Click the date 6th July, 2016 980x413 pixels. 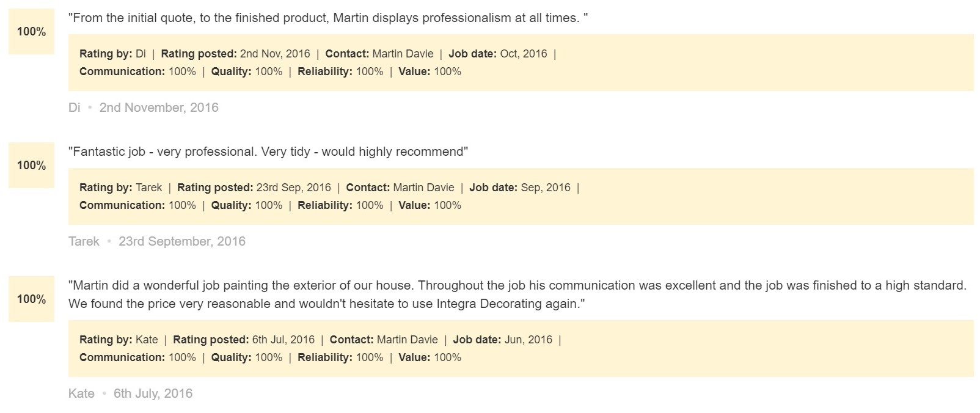pos(153,393)
